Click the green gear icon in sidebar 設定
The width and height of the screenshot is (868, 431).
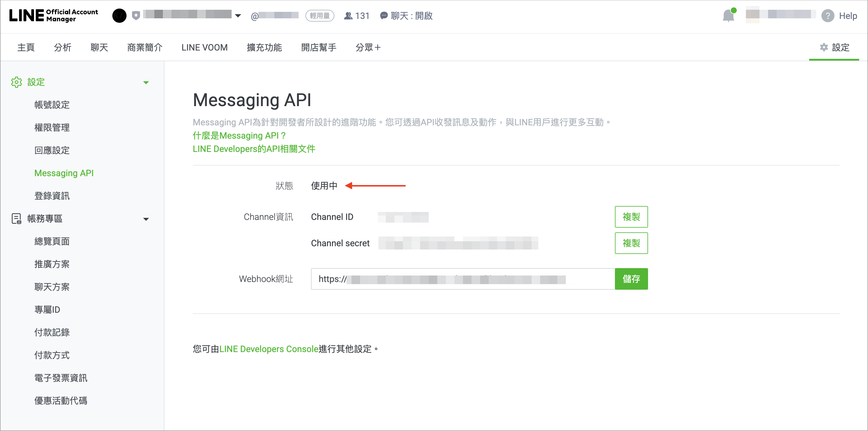click(x=17, y=82)
